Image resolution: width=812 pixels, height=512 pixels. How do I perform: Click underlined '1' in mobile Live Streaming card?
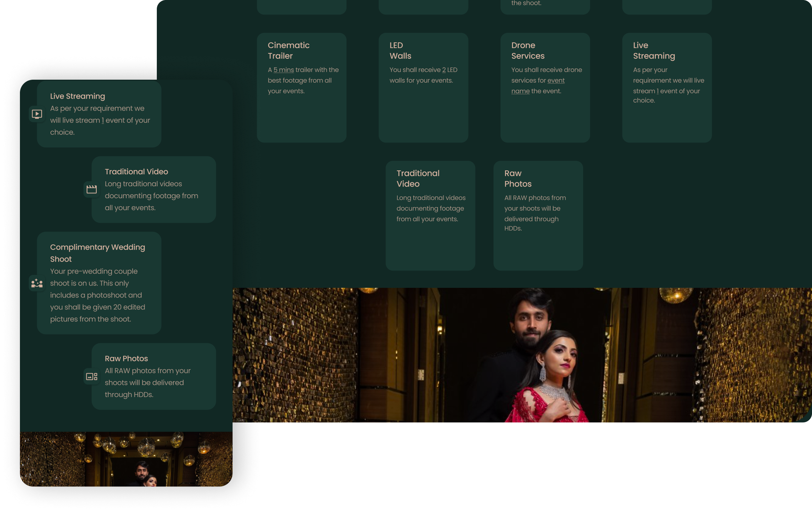pyautogui.click(x=103, y=120)
